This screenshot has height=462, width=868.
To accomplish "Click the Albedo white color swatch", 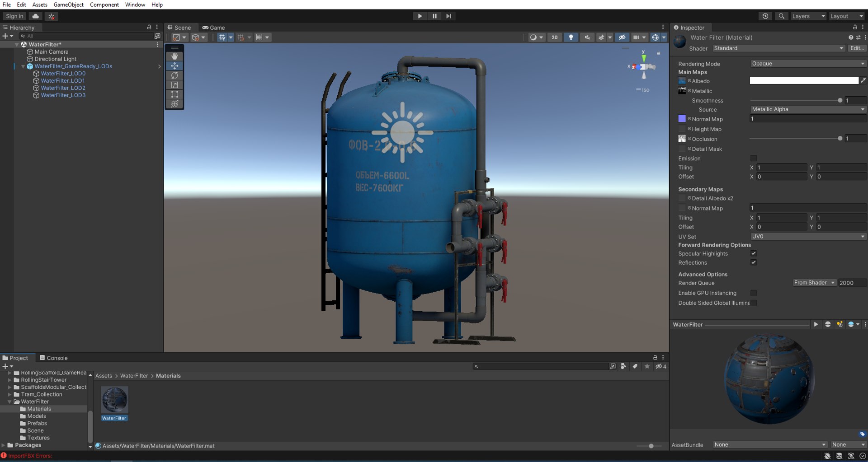I will pyautogui.click(x=804, y=80).
